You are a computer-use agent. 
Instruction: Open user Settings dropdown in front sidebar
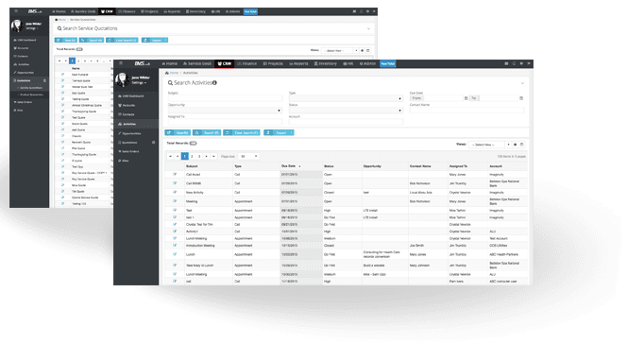pos(139,82)
